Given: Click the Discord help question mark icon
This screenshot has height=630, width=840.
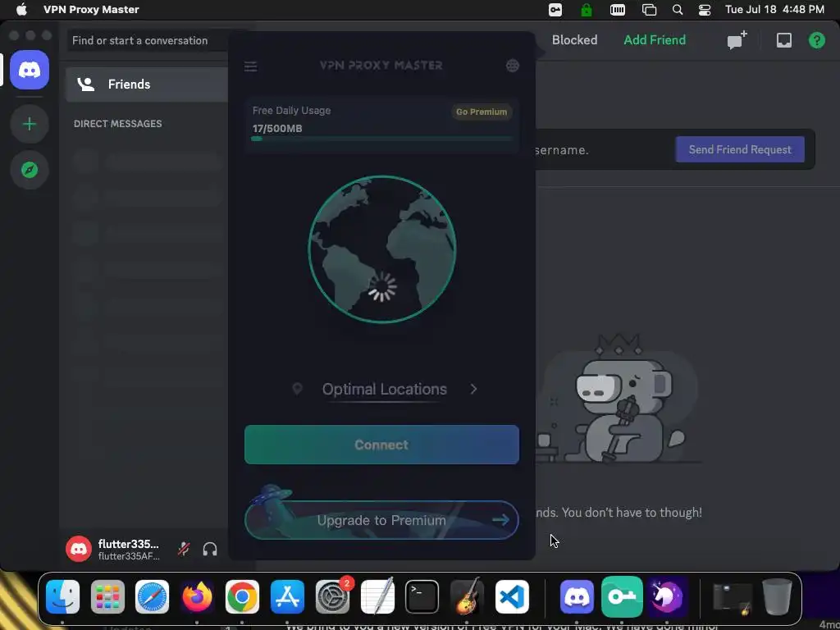Looking at the screenshot, I should pos(816,40).
